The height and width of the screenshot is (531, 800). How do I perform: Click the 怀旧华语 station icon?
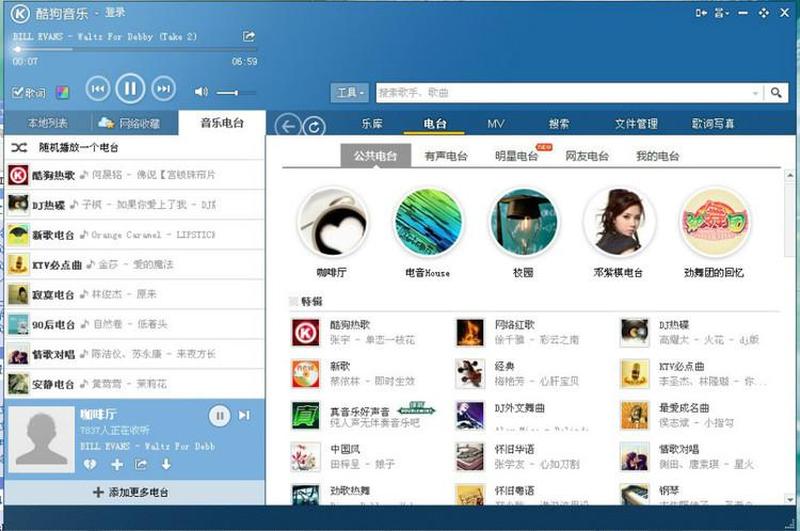coord(470,457)
